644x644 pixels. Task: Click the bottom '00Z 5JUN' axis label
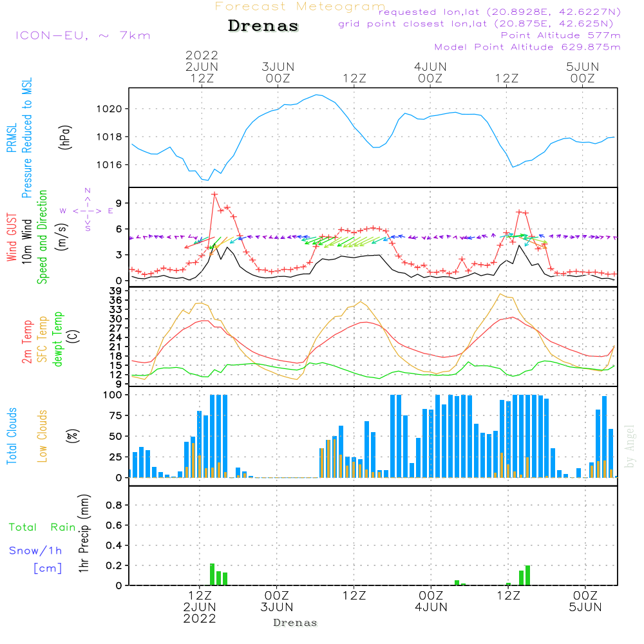pyautogui.click(x=585, y=601)
